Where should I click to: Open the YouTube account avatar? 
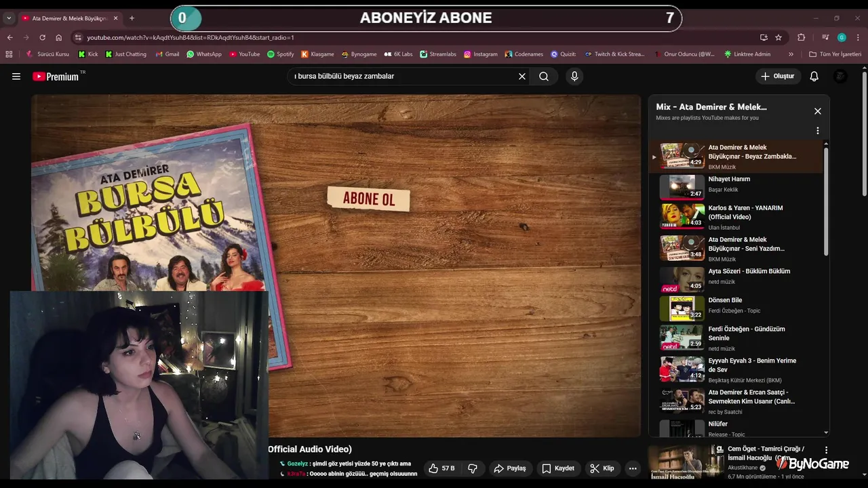tap(840, 77)
